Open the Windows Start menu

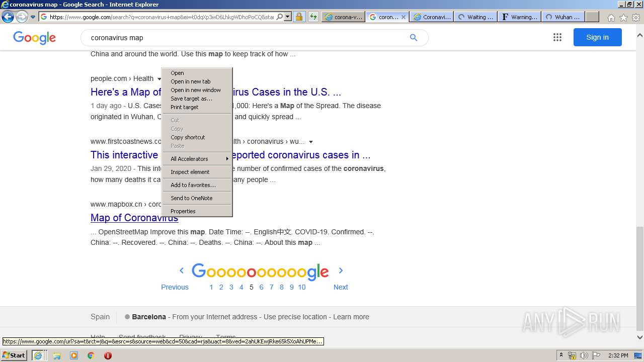click(x=14, y=355)
